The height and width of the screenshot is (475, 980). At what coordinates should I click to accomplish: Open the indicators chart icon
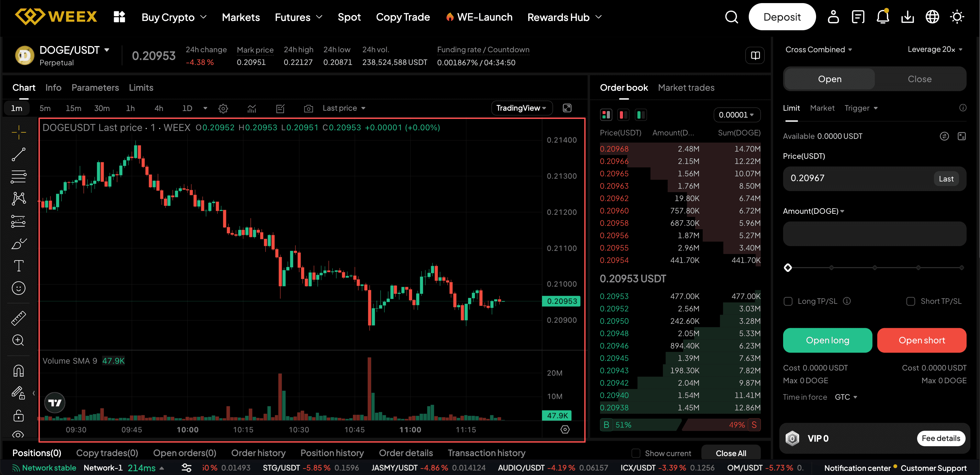pyautogui.click(x=252, y=109)
